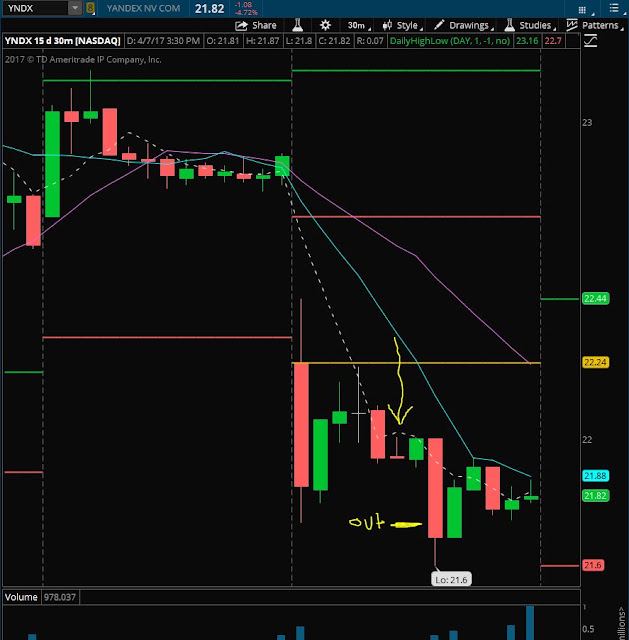
Task: Click the YNDX symbol entry field
Action: coord(35,8)
